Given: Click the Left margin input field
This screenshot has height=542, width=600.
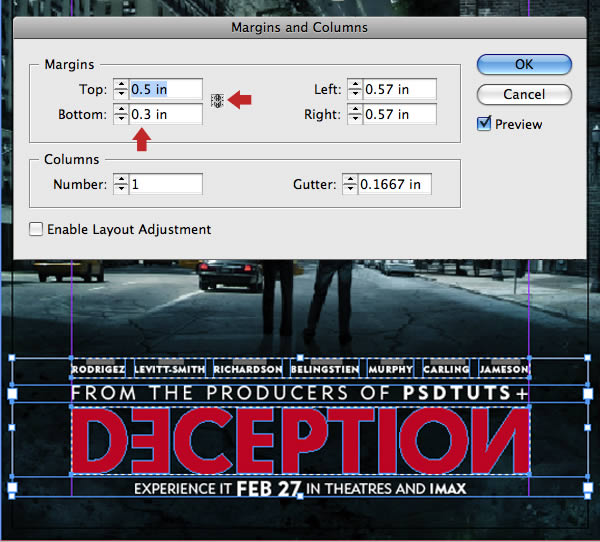Looking at the screenshot, I should (399, 89).
